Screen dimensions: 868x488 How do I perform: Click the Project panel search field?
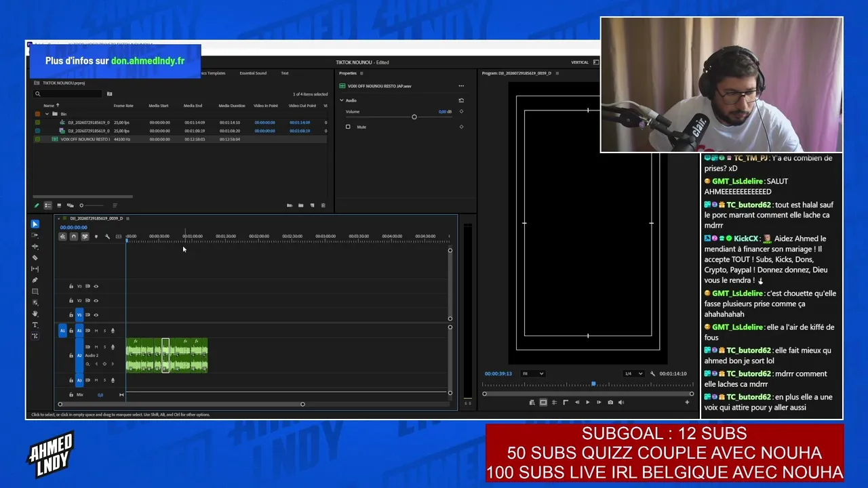68,94
